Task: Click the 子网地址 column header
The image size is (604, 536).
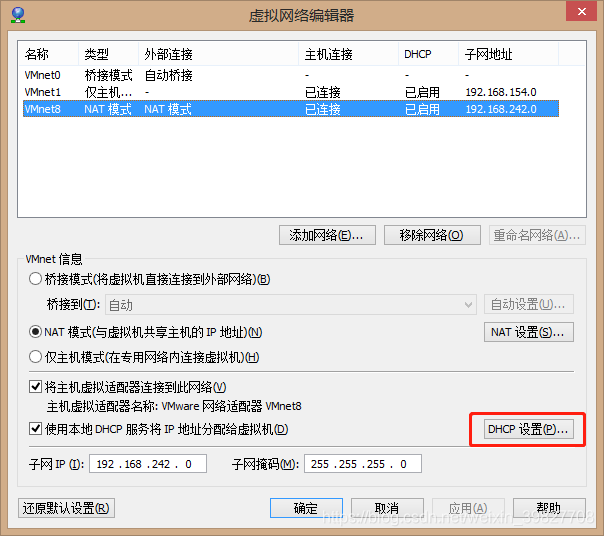Action: coord(508,54)
